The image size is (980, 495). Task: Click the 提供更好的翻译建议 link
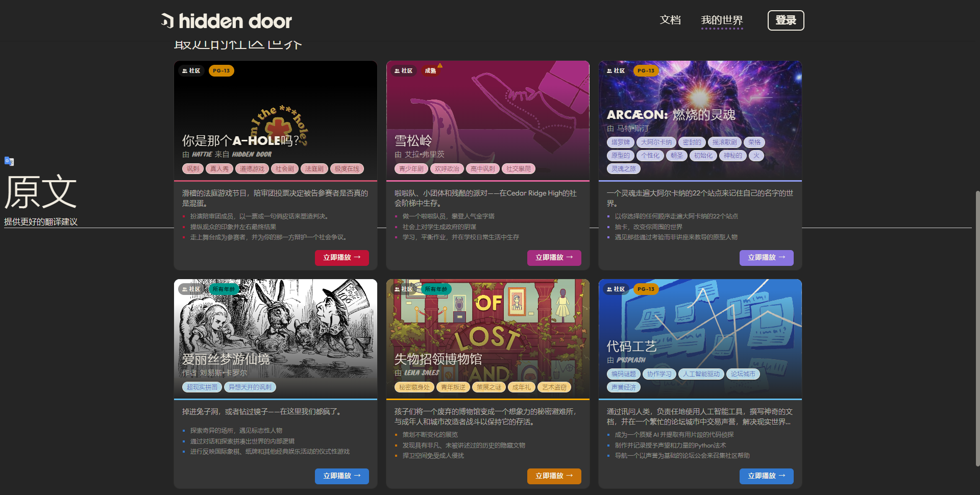(41, 222)
